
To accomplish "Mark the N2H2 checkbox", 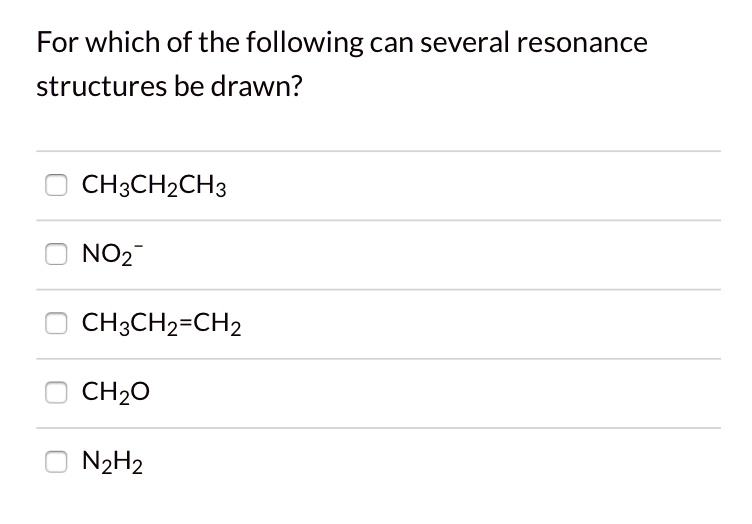I will point(56,463).
